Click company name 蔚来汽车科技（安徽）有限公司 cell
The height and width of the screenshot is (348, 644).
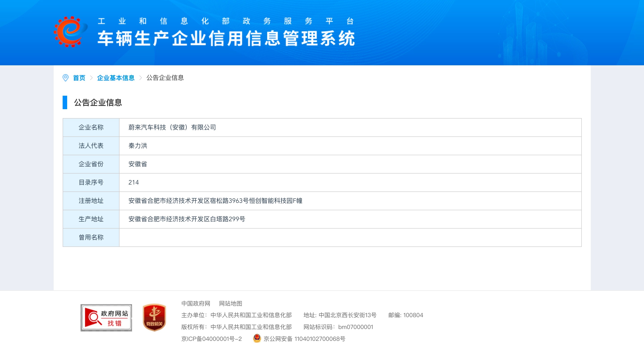pyautogui.click(x=172, y=127)
